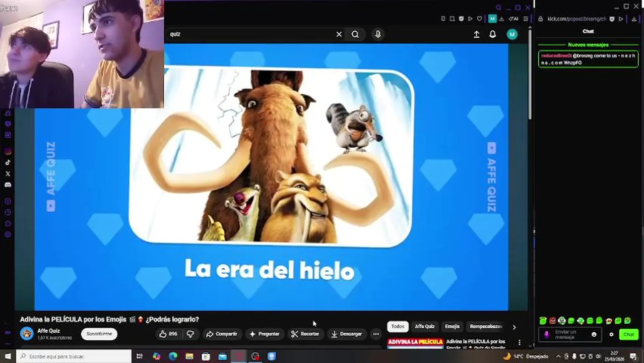The image size is (644, 363).
Task: Show hidden system tray icons chevron
Action: point(558,356)
